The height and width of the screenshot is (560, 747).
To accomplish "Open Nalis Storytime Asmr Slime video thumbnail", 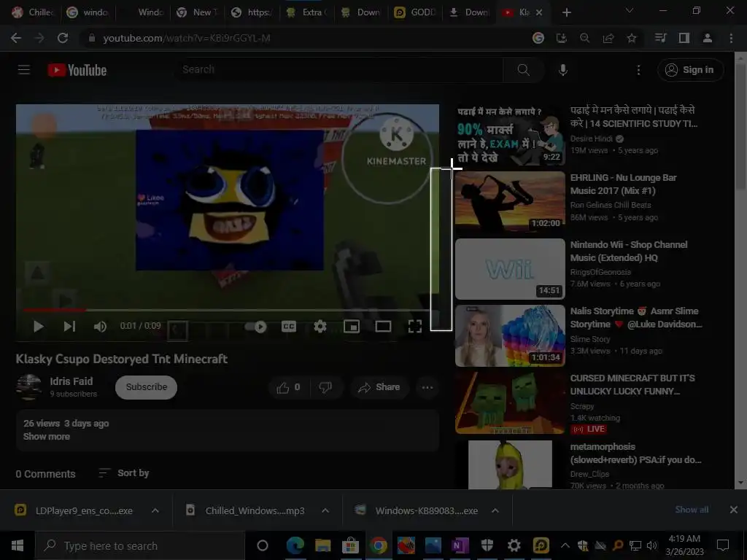I will [x=510, y=335].
